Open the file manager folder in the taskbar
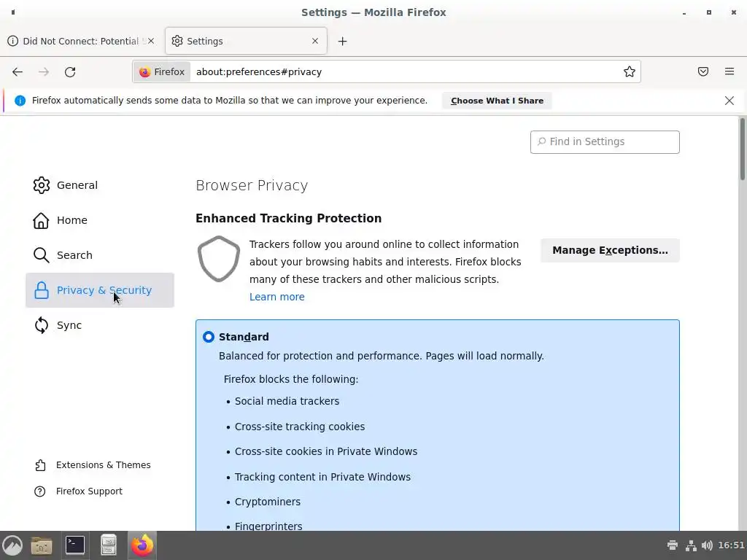This screenshot has height=560, width=747. point(42,545)
